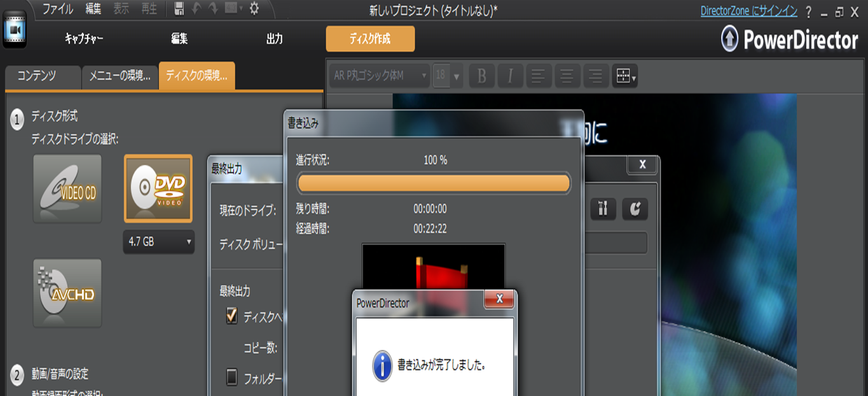Click the undo arrow in the top toolbar
The height and width of the screenshot is (396, 868).
(196, 8)
